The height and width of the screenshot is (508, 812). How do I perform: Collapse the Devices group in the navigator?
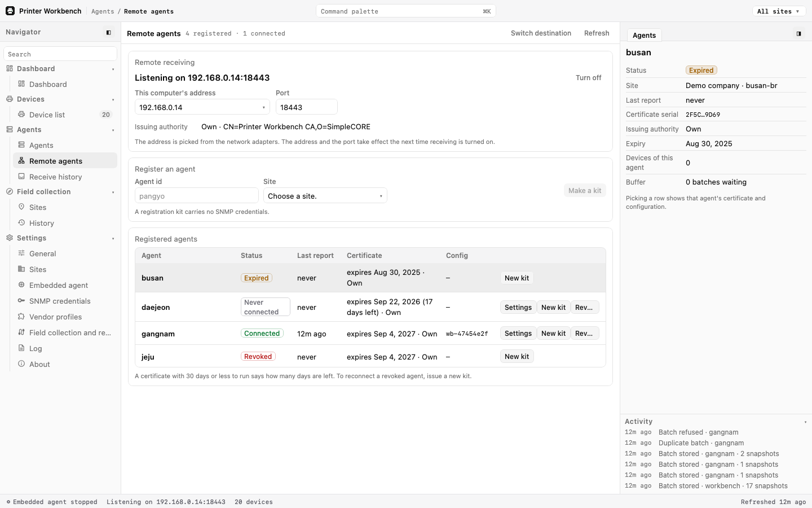113,99
